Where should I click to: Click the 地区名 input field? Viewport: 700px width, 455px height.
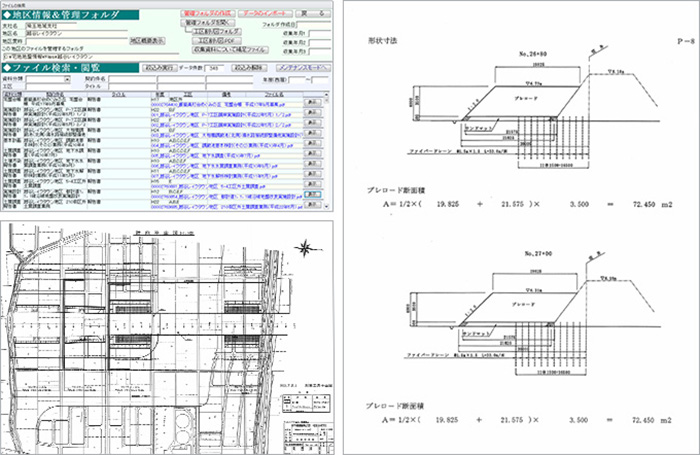pyautogui.click(x=77, y=33)
